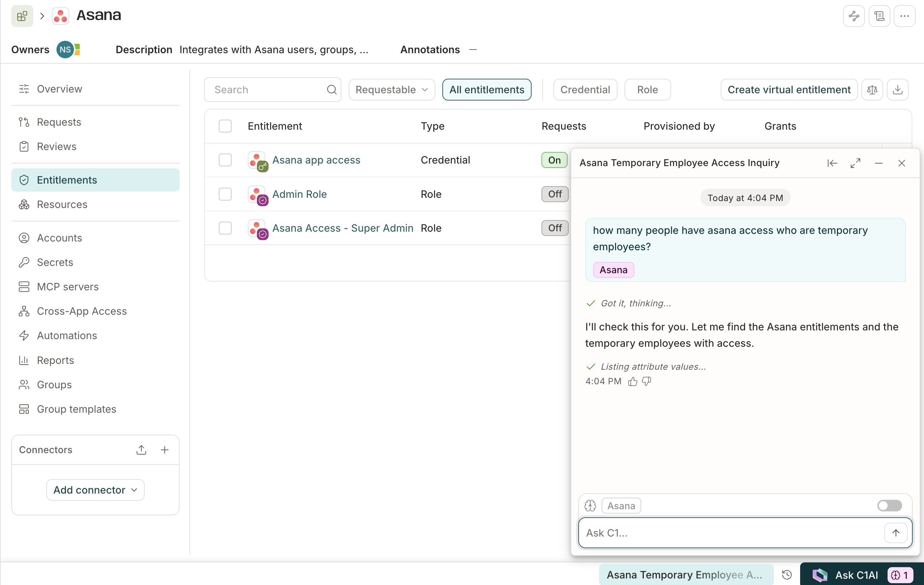Open the Asana Temporary Employee chat tab
924x585 pixels.
(686, 575)
